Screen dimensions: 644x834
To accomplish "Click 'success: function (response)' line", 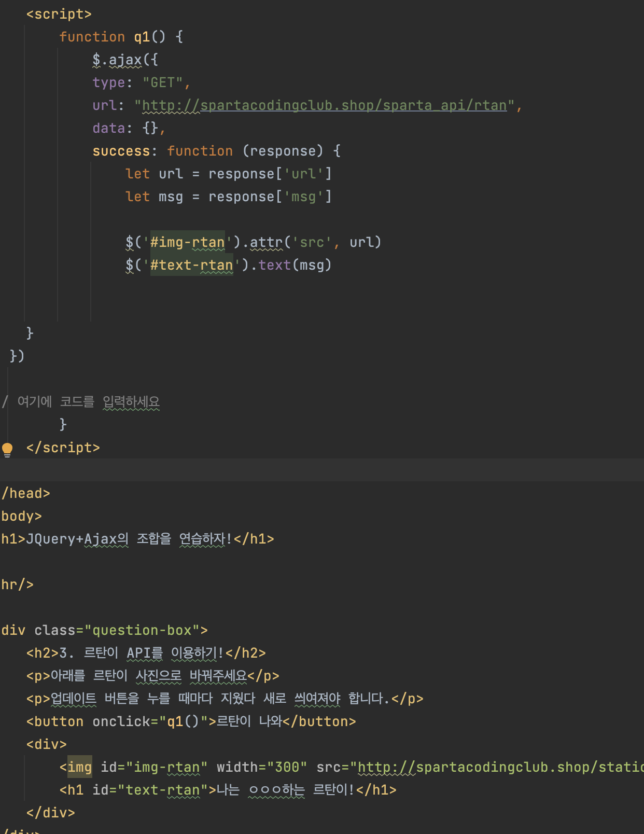I will 217,151.
